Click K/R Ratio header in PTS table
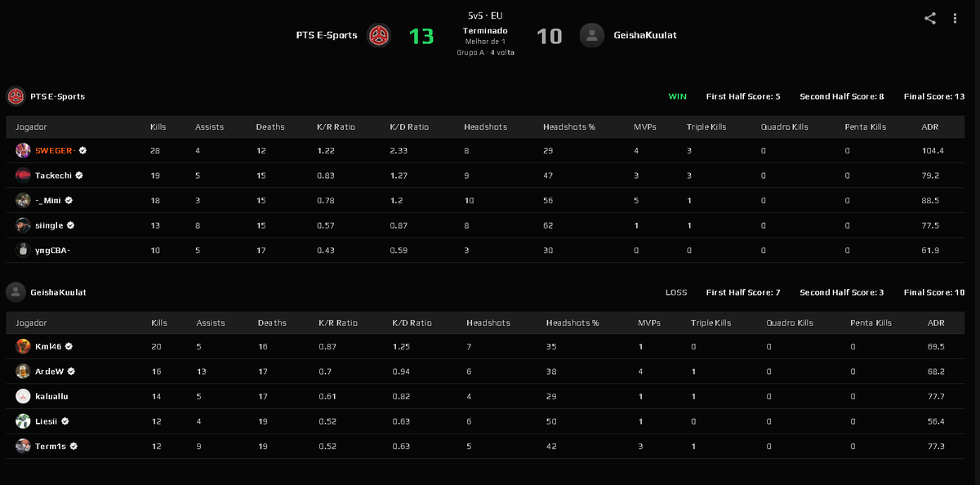The image size is (980, 485). coord(336,127)
